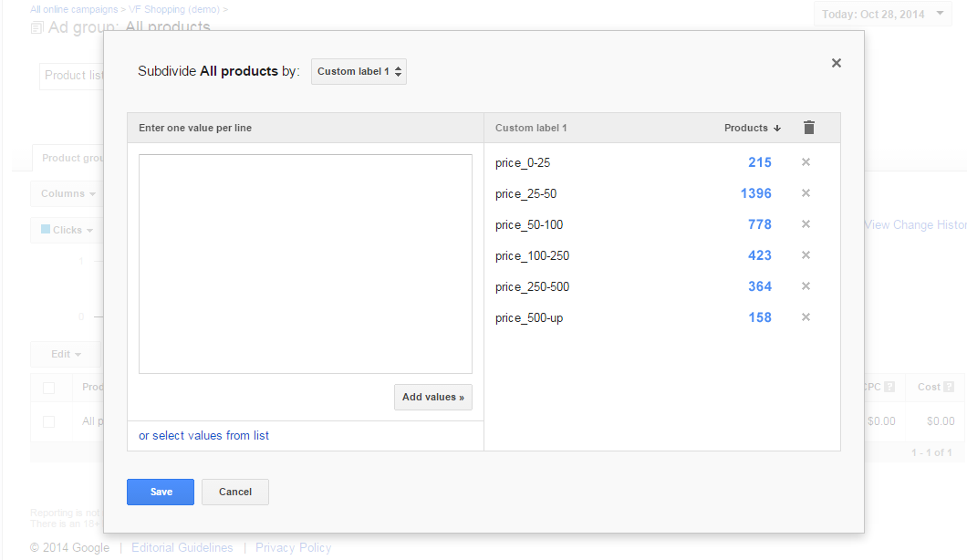Click inside the values text area

click(x=306, y=264)
